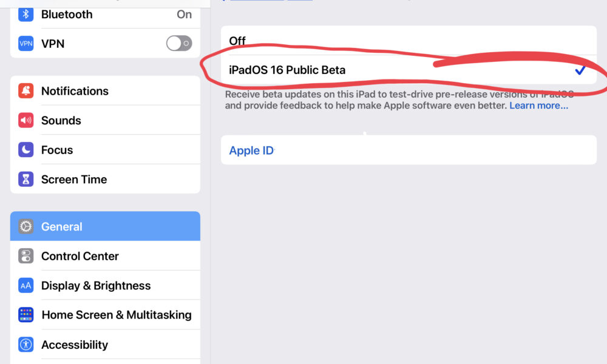Click the Bluetooth 'On' status text
Viewport: 607px width, 364px height.
coord(185,15)
